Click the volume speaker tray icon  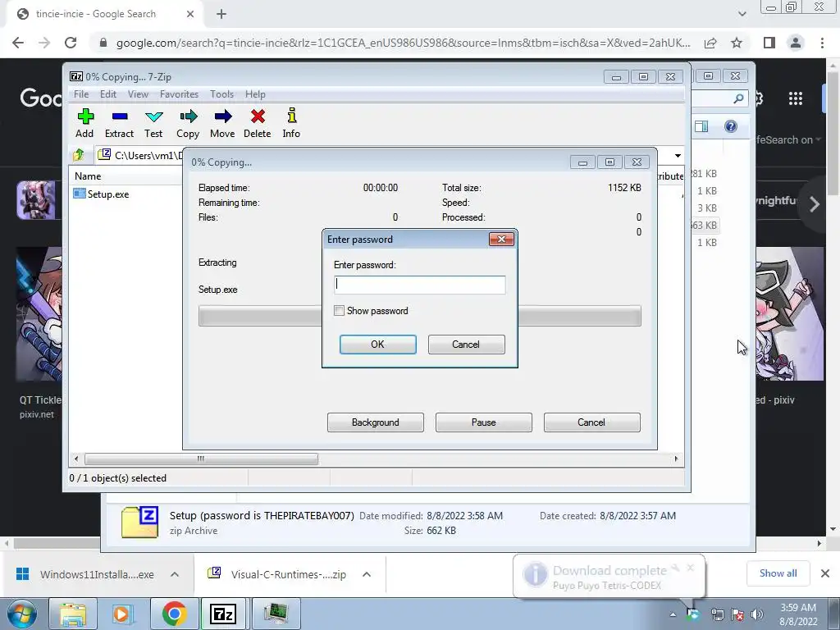[x=757, y=614]
